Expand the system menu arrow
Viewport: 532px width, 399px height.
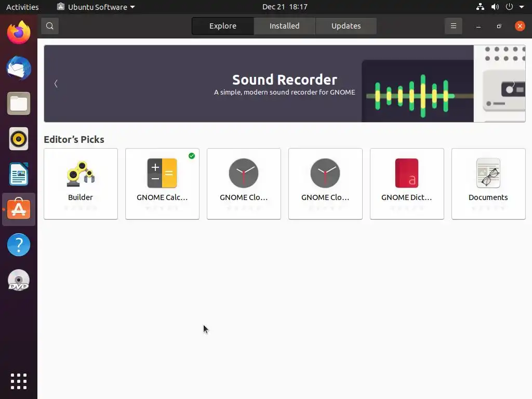point(522,7)
